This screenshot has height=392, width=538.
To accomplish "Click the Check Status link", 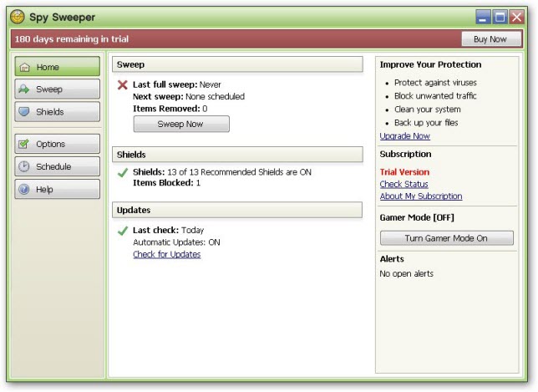I will (403, 185).
